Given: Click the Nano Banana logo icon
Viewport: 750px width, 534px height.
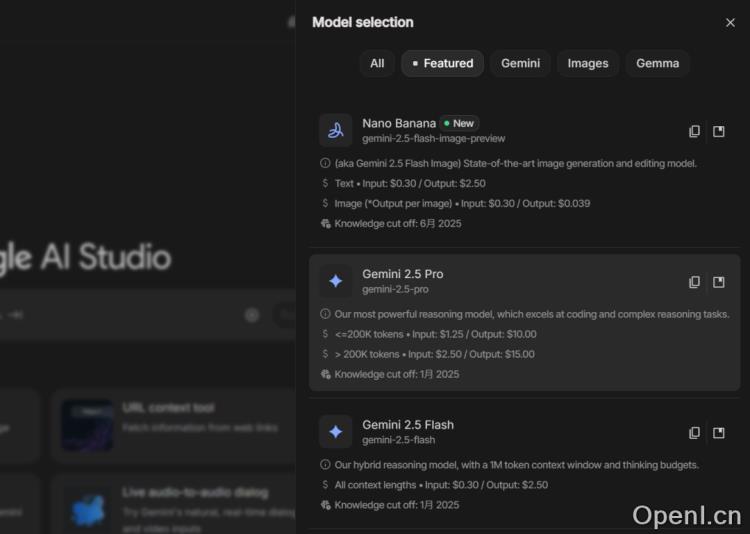Looking at the screenshot, I should (x=336, y=130).
